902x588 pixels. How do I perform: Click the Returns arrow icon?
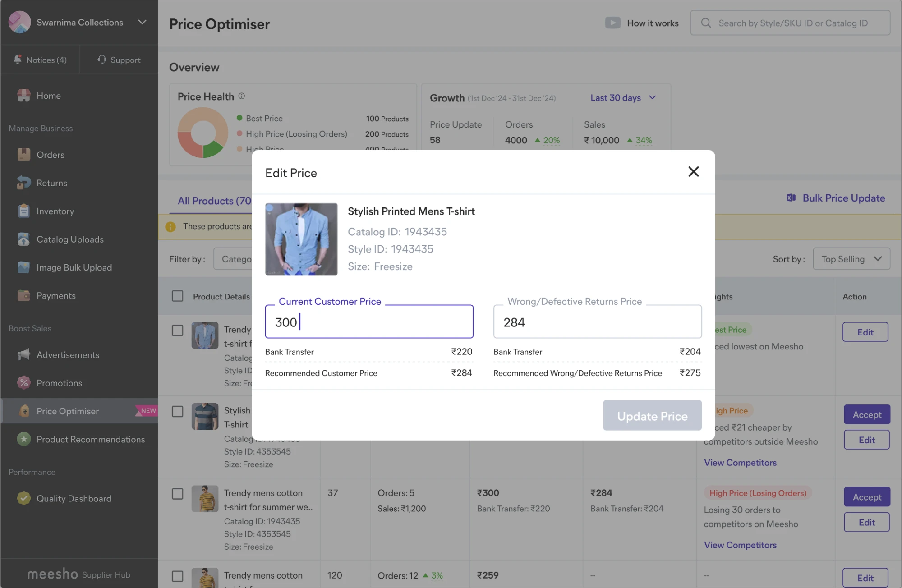coord(23,183)
